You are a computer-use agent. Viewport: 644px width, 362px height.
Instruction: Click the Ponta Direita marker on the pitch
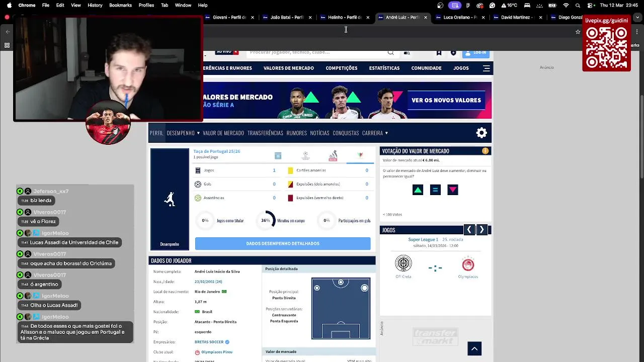tap(364, 288)
